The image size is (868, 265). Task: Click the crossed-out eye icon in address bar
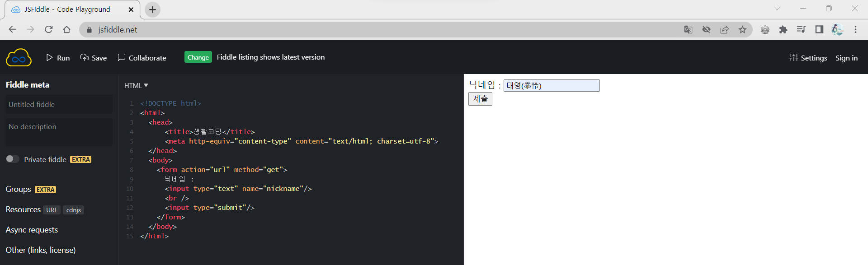(x=706, y=29)
